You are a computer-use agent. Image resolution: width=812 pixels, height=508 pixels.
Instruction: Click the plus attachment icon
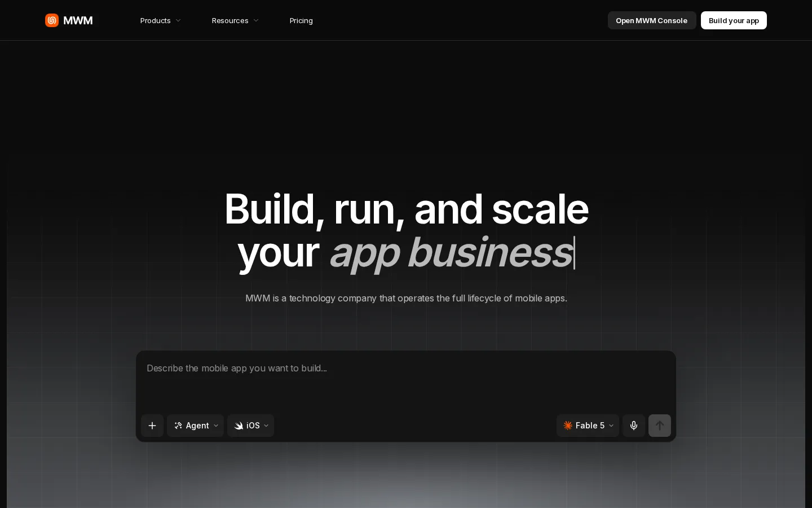click(152, 426)
